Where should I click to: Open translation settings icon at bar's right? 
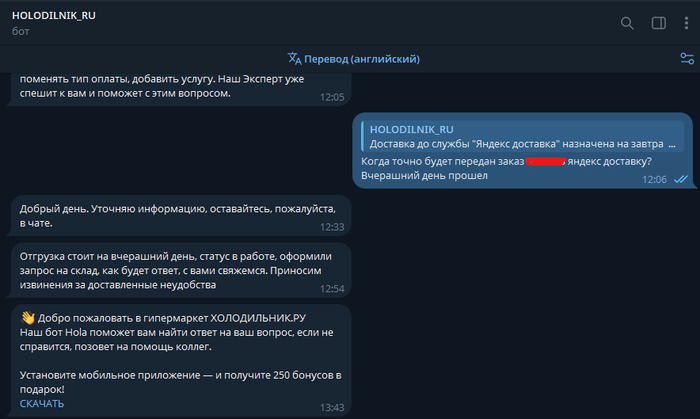687,58
